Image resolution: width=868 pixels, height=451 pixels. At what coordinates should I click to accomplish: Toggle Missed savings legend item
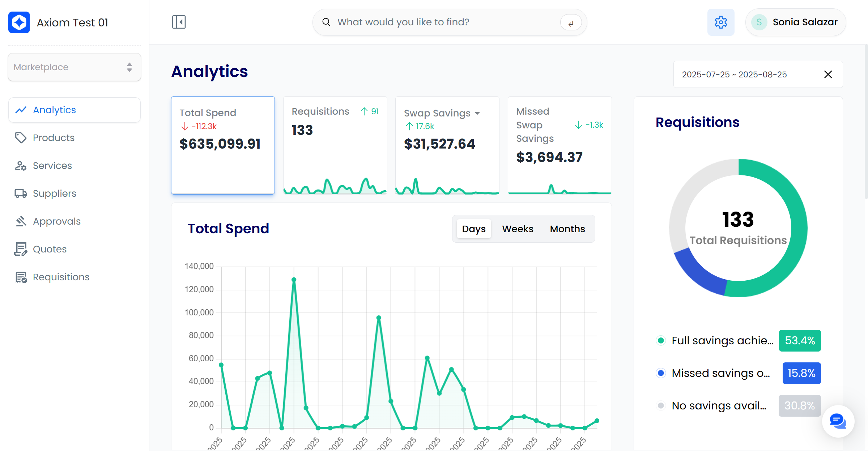[x=720, y=373]
